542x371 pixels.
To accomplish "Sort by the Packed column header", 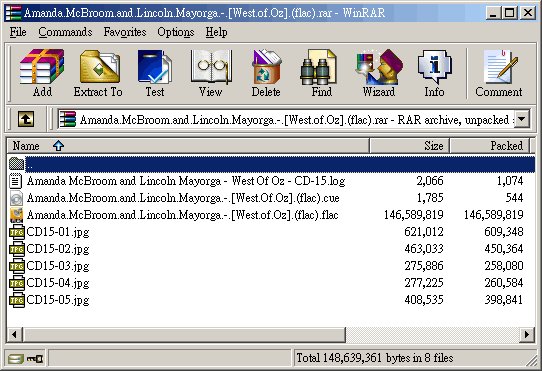I will (490, 146).
